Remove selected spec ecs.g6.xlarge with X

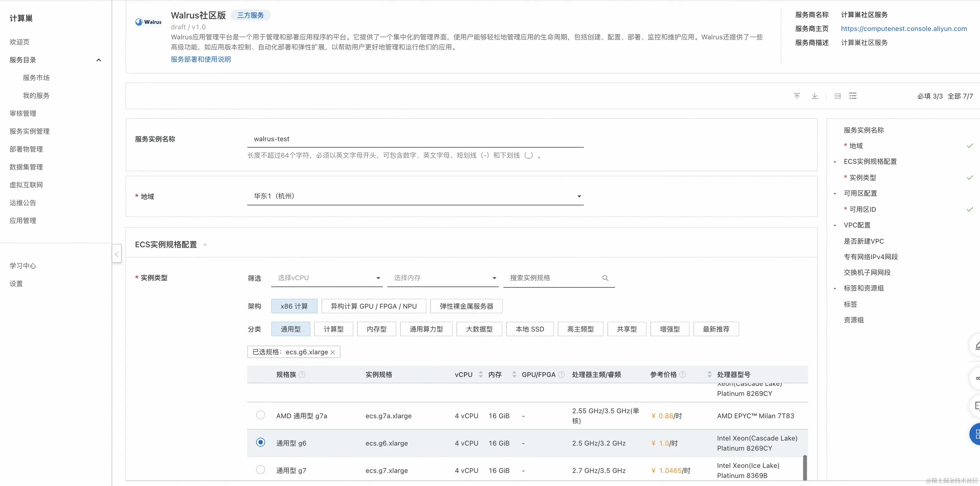332,352
